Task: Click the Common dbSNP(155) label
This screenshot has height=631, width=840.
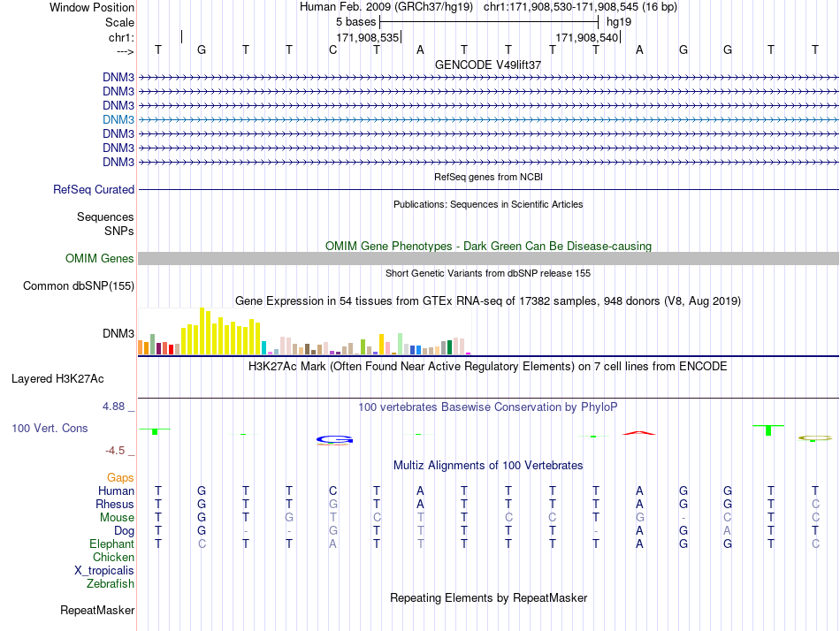Action: [79, 286]
